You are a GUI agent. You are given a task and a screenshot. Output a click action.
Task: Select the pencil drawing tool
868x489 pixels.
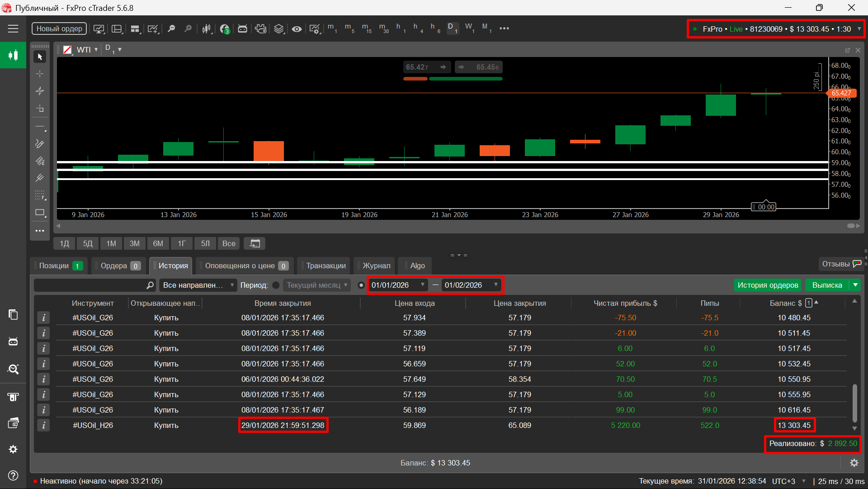(40, 144)
